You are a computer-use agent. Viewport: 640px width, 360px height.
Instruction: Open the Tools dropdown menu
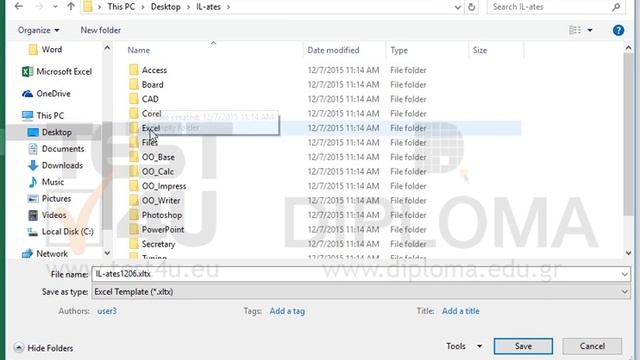click(x=464, y=346)
